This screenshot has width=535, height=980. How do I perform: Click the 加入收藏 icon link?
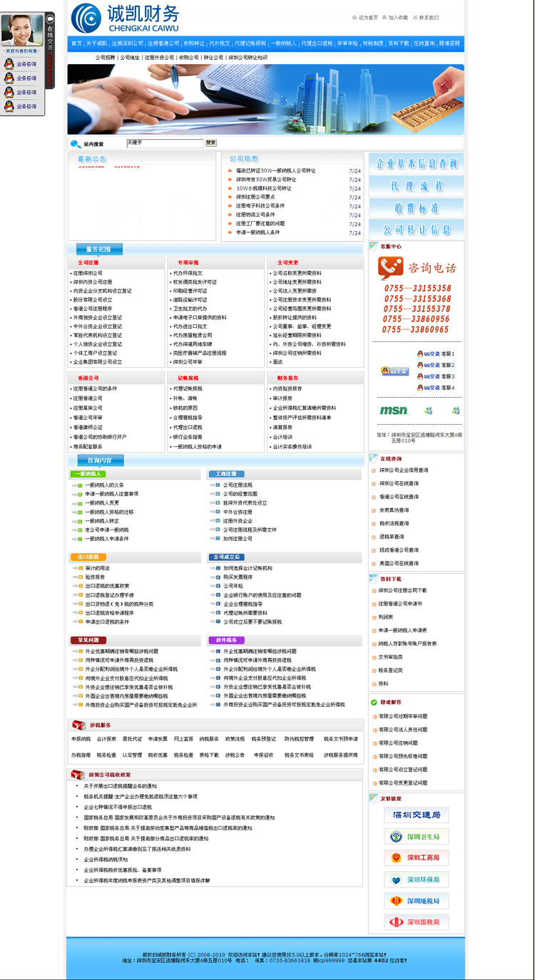tap(396, 17)
